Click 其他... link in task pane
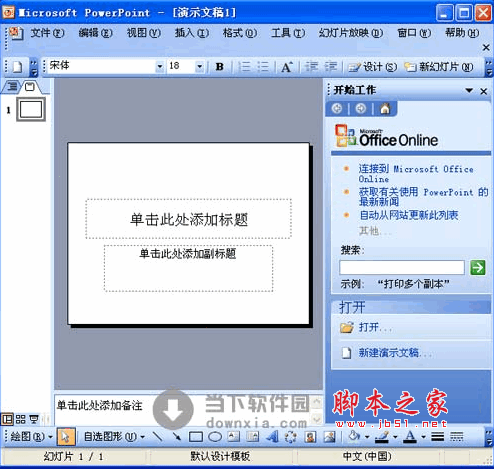Screen dimensions: 494x470 [374, 231]
